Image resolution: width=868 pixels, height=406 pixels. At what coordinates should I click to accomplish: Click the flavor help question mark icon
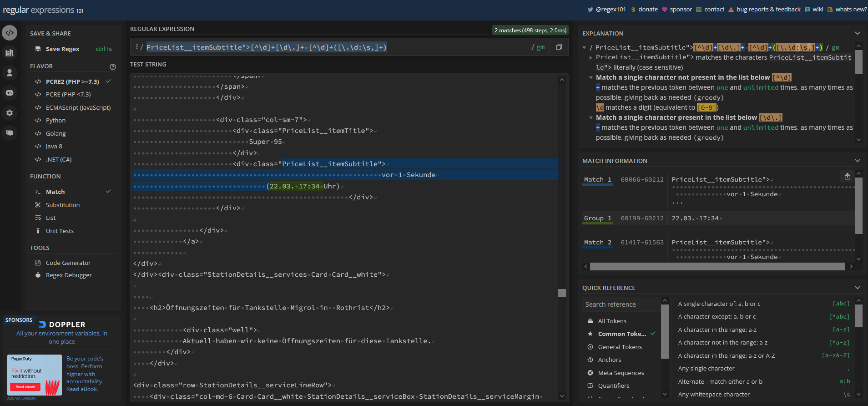(113, 66)
